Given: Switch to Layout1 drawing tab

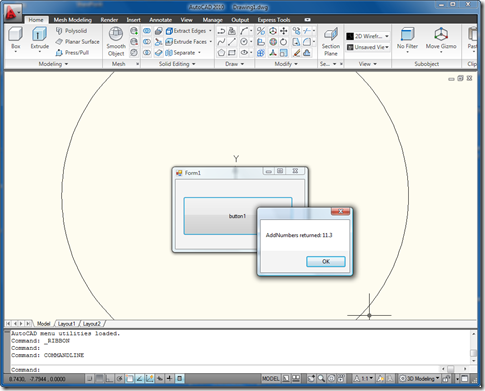Looking at the screenshot, I should coord(67,324).
